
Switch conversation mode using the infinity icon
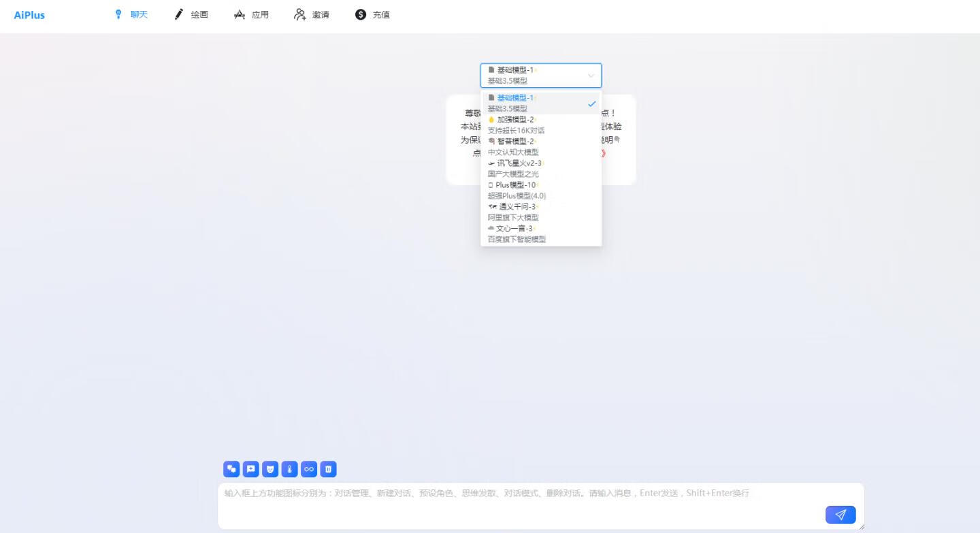click(x=309, y=469)
